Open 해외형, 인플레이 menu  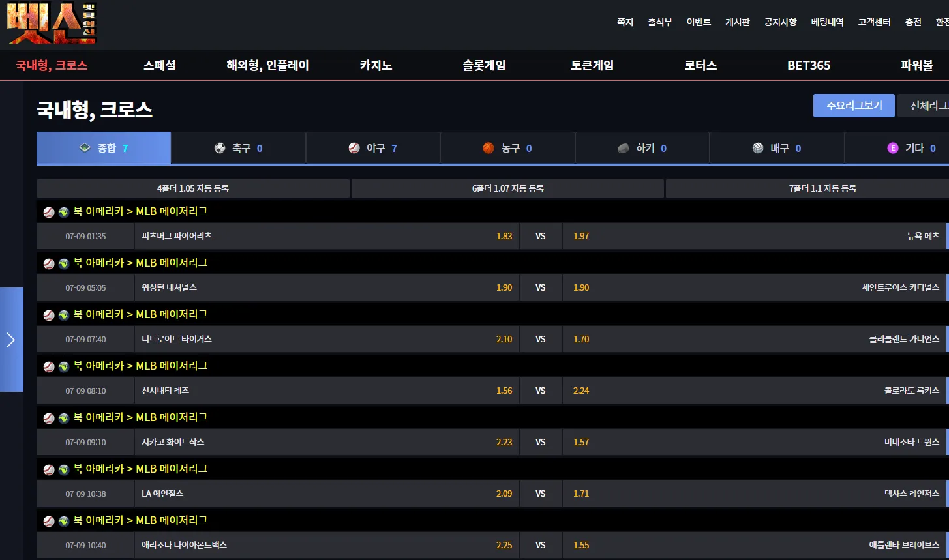(x=267, y=65)
